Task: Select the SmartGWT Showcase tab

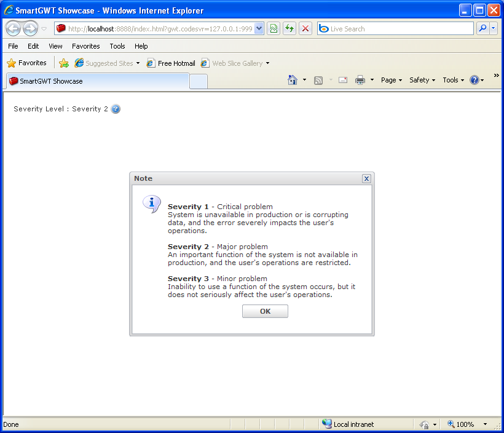Action: [98, 81]
